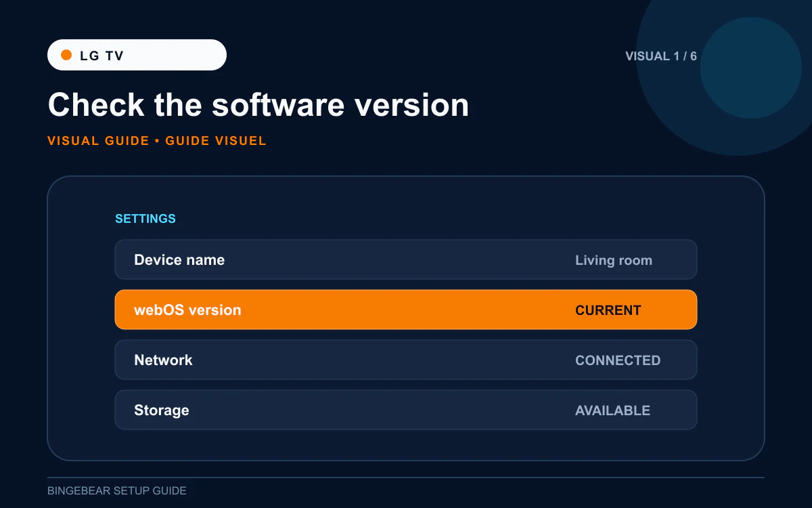Open the Storage settings row

406,410
